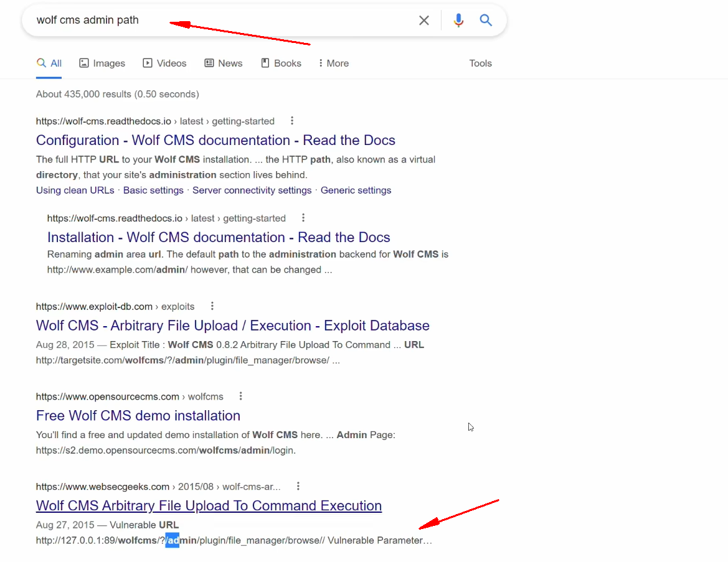The width and height of the screenshot is (728, 562).
Task: Open 'Configuration - Wolf CMS documentation' result
Action: [215, 140]
